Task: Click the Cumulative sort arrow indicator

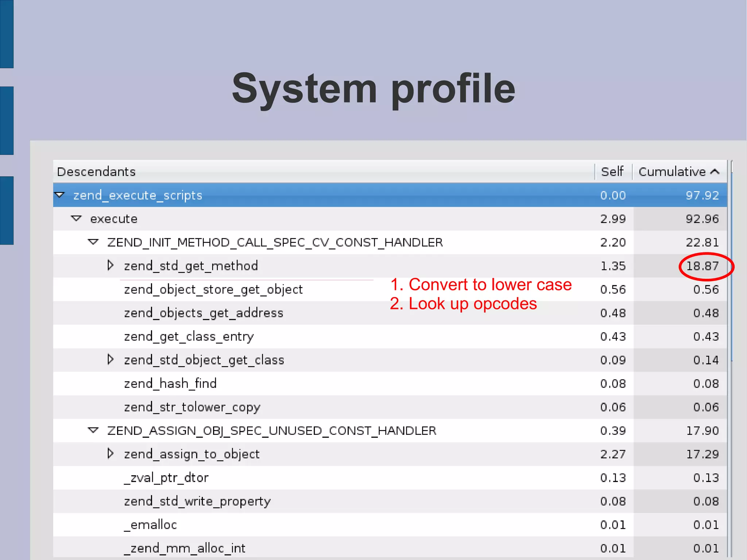Action: pos(715,171)
